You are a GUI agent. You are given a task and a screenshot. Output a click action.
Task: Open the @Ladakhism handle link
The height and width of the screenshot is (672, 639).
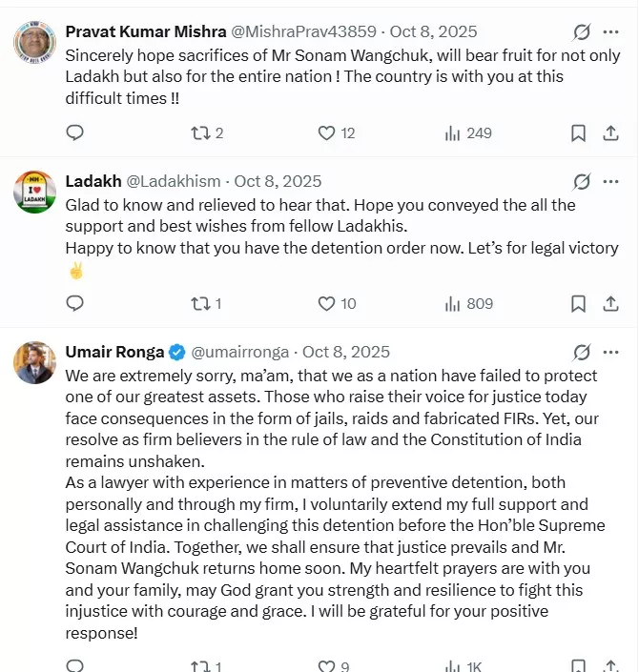[174, 181]
